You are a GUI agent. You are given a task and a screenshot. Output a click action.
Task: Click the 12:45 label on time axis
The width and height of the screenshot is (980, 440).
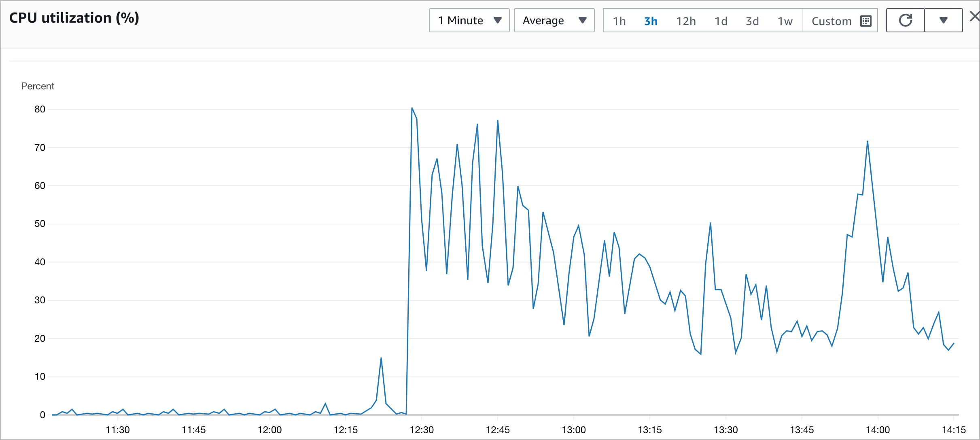coord(498,429)
